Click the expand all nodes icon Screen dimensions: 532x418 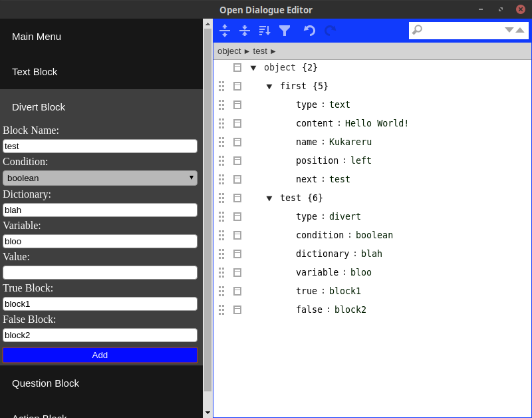(225, 31)
